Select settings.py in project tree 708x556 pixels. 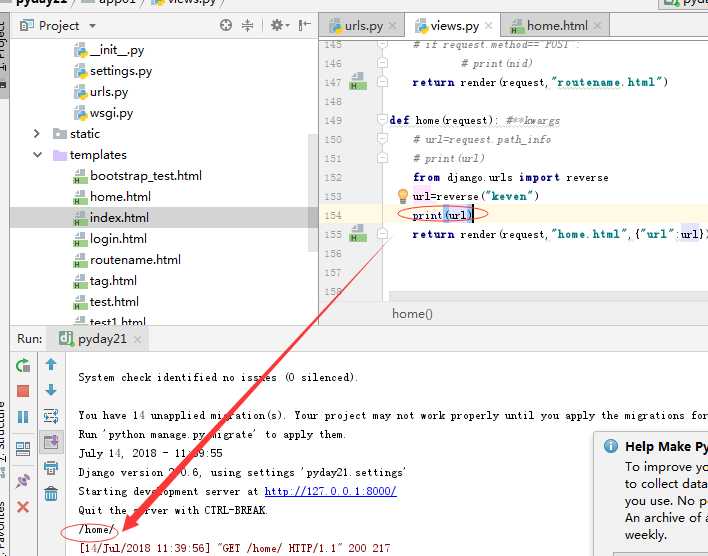[x=113, y=70]
